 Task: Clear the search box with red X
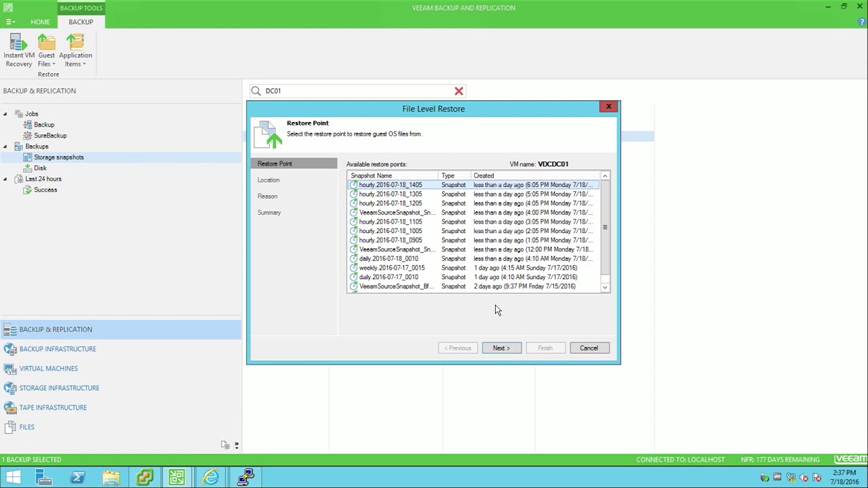coord(459,91)
